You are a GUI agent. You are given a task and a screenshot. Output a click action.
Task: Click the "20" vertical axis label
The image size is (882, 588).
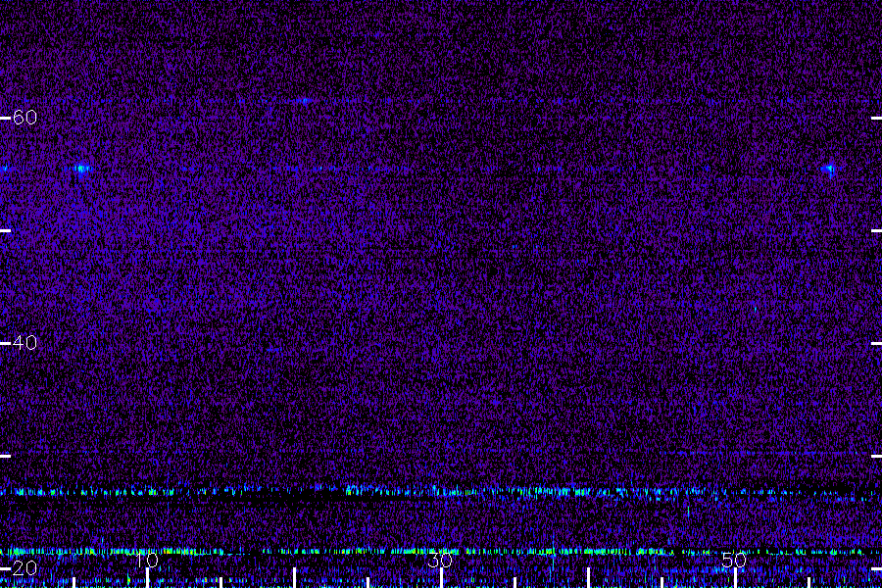point(24,568)
